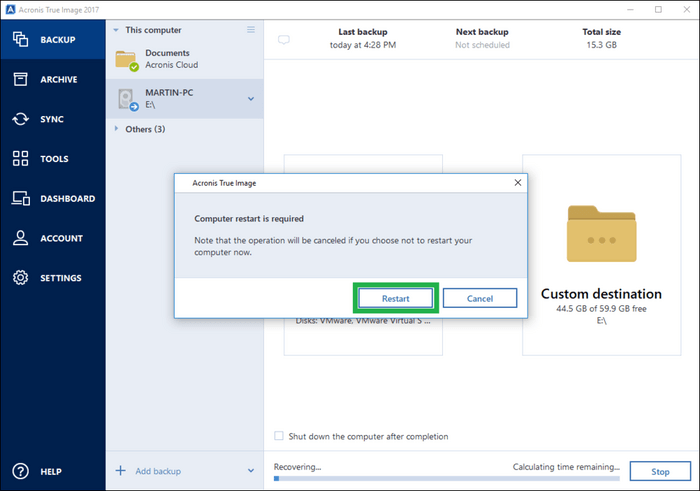The height and width of the screenshot is (491, 700).
Task: Click the Add backup link text
Action: [158, 471]
